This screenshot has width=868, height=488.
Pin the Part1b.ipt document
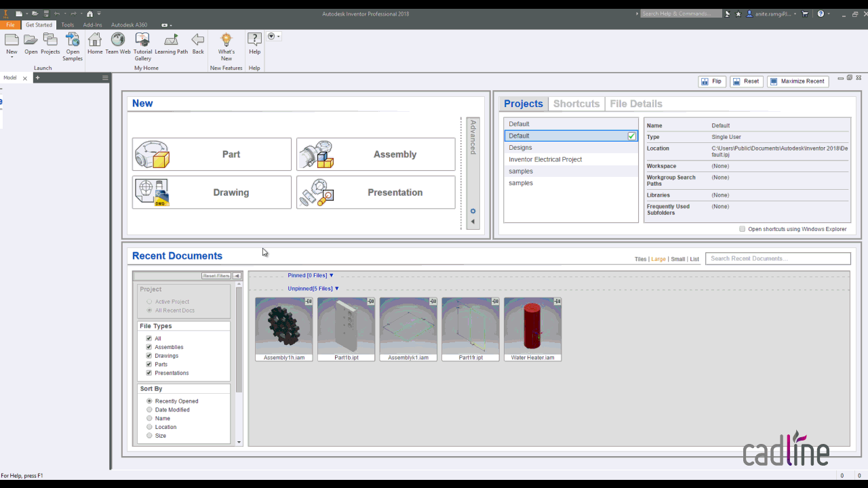coord(371,301)
